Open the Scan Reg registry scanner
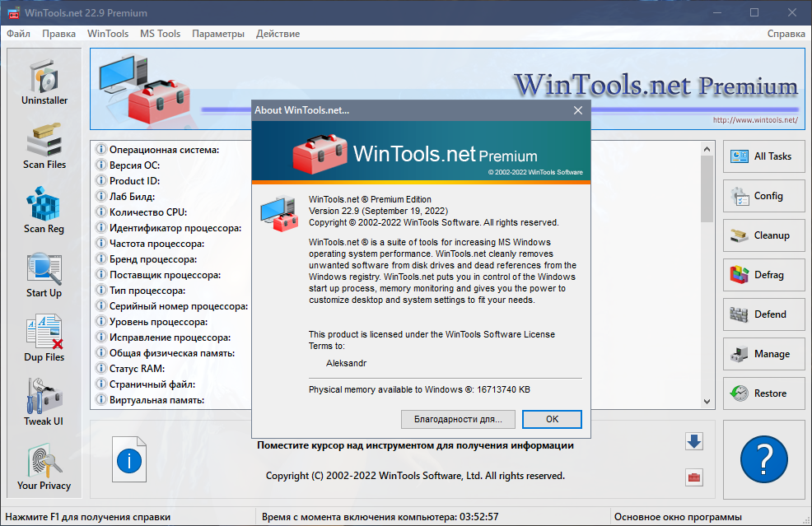This screenshot has height=526, width=812. 44,211
